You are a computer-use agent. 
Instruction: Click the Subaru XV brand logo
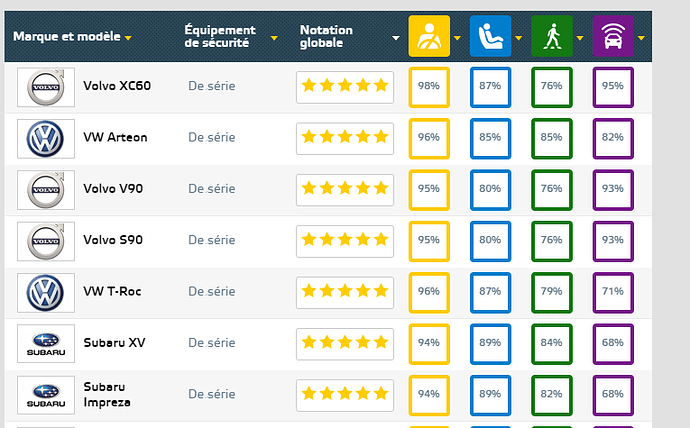click(46, 344)
